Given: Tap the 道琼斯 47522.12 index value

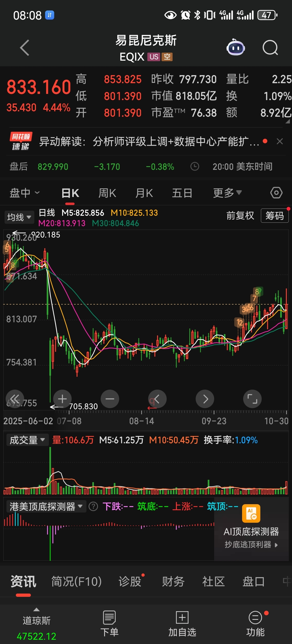Looking at the screenshot, I should tap(36, 636).
